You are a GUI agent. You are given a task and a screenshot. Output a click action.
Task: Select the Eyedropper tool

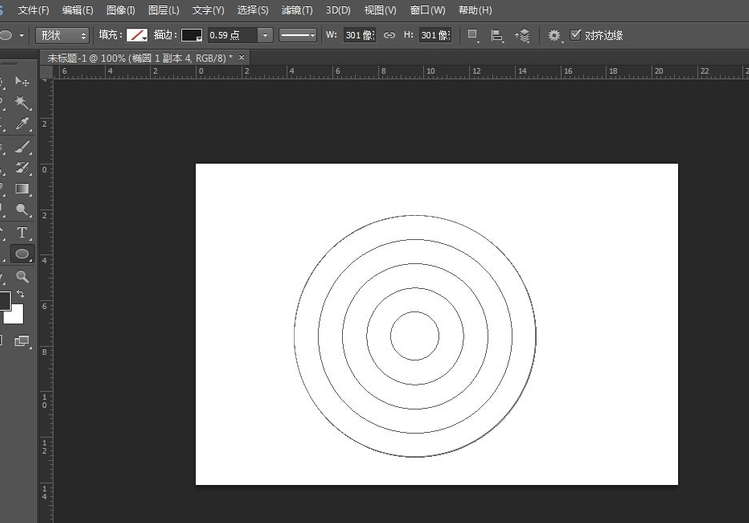tap(22, 125)
